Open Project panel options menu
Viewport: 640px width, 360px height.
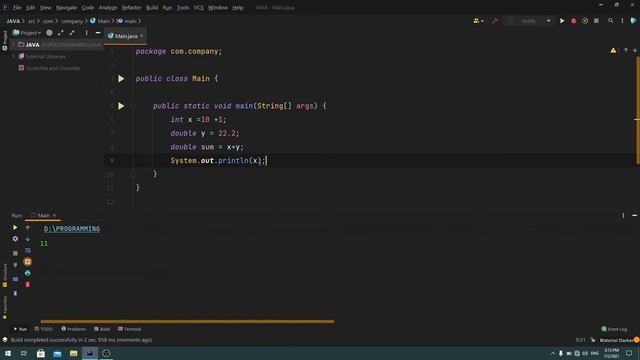pyautogui.click(x=87, y=33)
